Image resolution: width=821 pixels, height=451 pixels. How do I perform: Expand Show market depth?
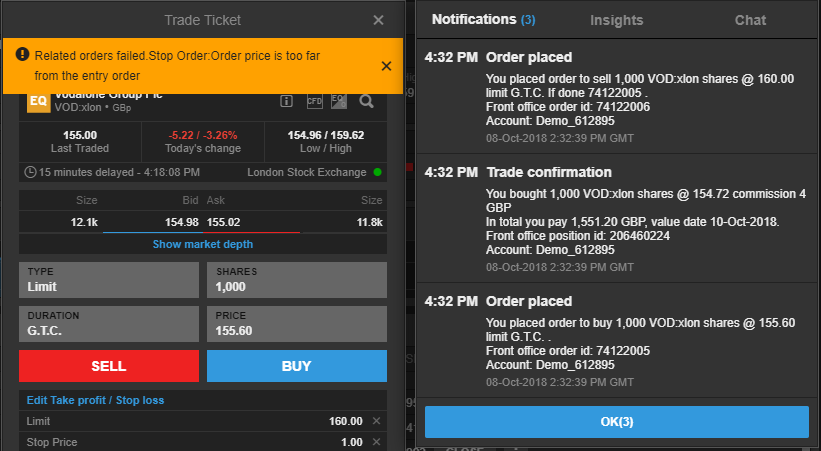pyautogui.click(x=202, y=244)
